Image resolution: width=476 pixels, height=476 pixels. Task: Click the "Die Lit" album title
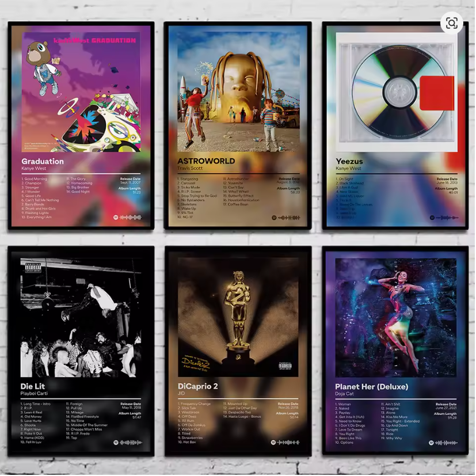32,386
